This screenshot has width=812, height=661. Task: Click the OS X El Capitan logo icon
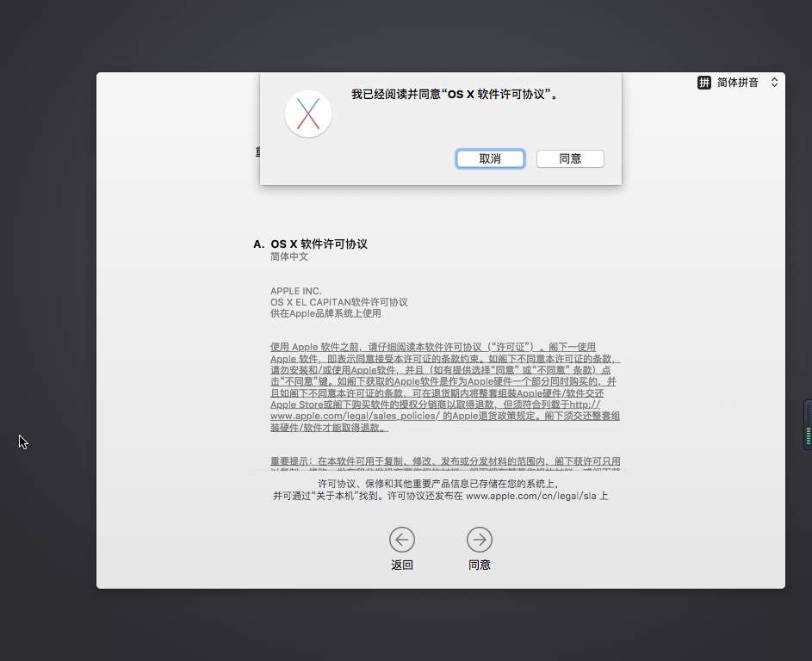pos(308,114)
